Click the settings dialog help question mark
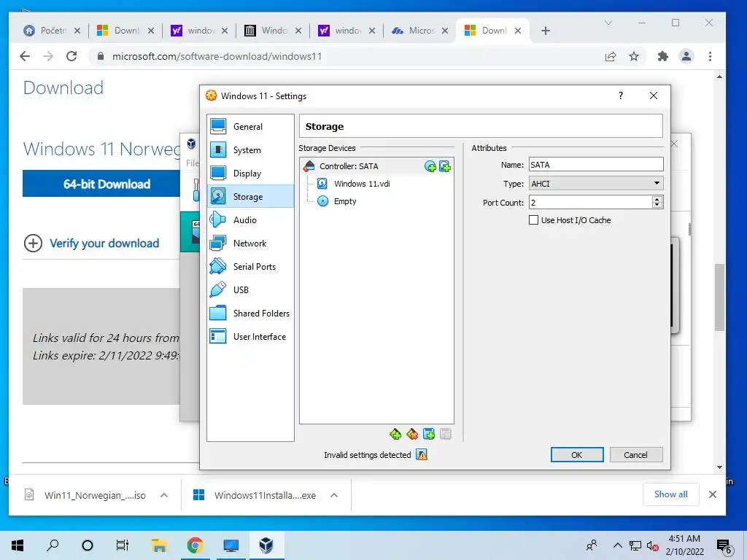The image size is (747, 560). (x=621, y=96)
